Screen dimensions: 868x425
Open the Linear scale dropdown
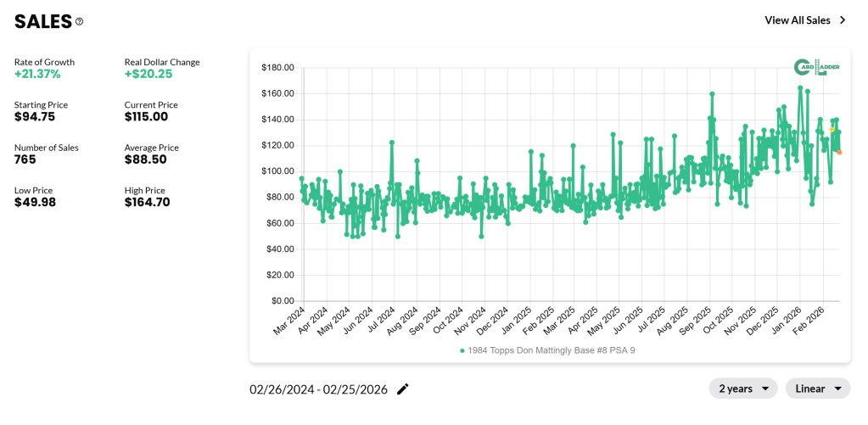817,389
